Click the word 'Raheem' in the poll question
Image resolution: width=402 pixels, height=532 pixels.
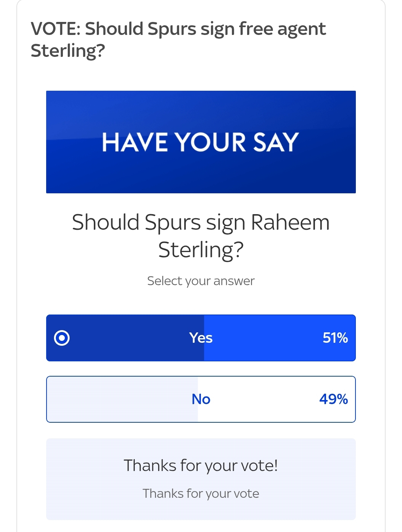tap(290, 222)
